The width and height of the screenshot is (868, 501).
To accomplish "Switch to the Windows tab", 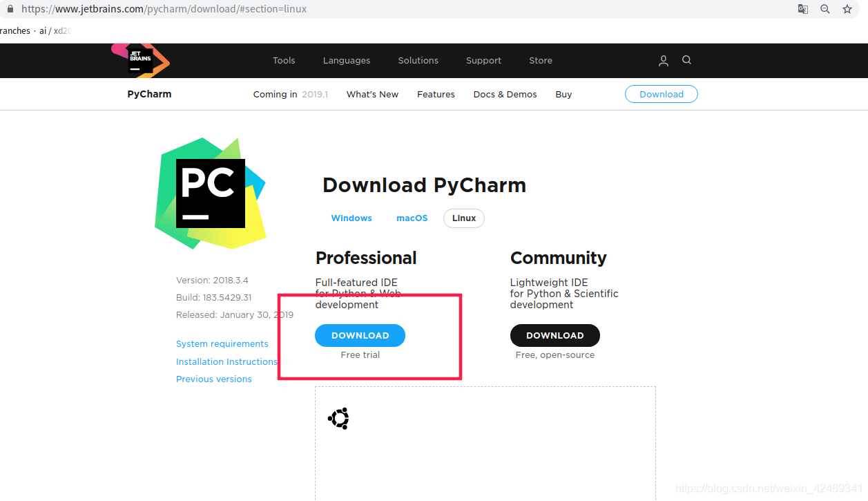I will click(x=351, y=218).
